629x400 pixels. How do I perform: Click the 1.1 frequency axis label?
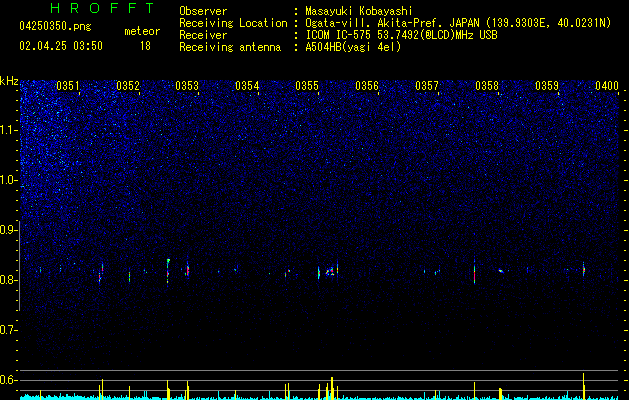pos(9,130)
